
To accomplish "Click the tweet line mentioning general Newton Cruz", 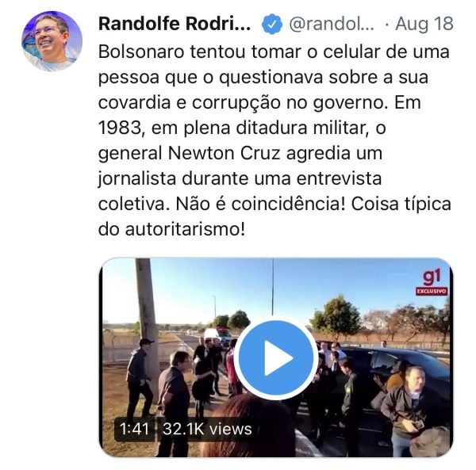I will [x=240, y=153].
